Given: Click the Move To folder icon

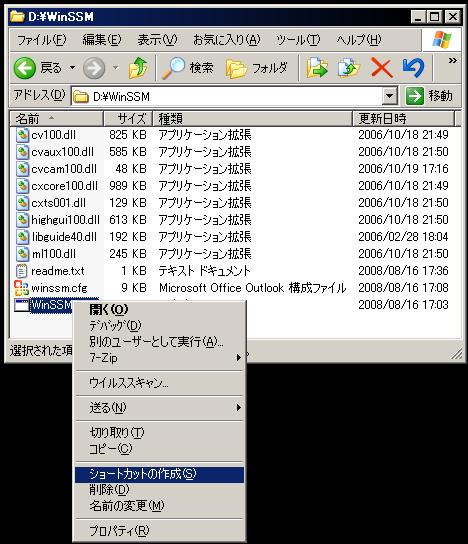Looking at the screenshot, I should (317, 68).
